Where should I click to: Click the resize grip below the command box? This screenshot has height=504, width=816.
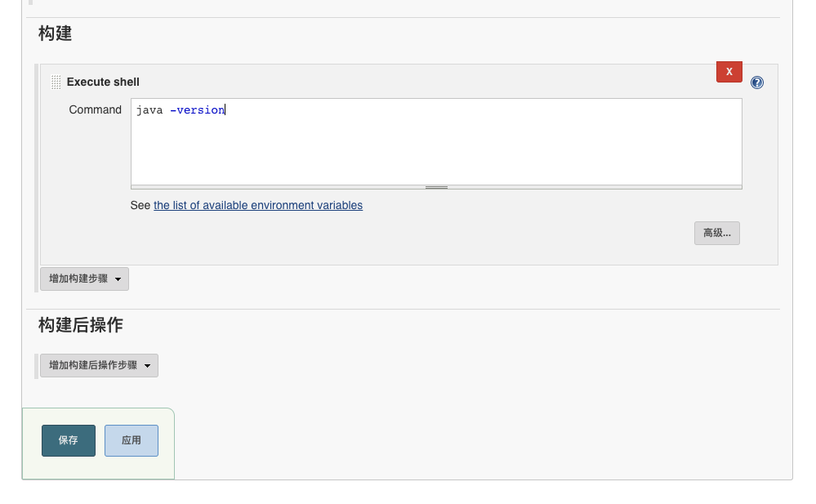(x=436, y=187)
